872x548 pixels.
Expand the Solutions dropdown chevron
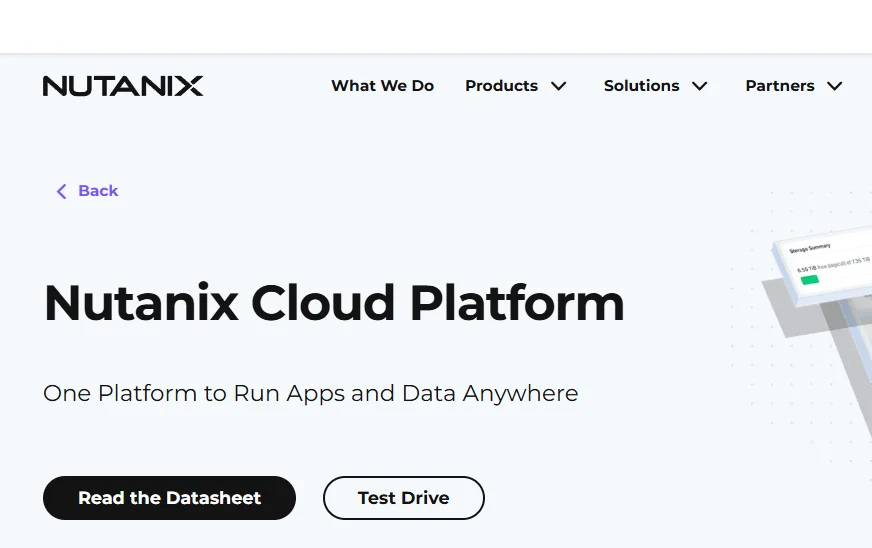click(x=700, y=86)
